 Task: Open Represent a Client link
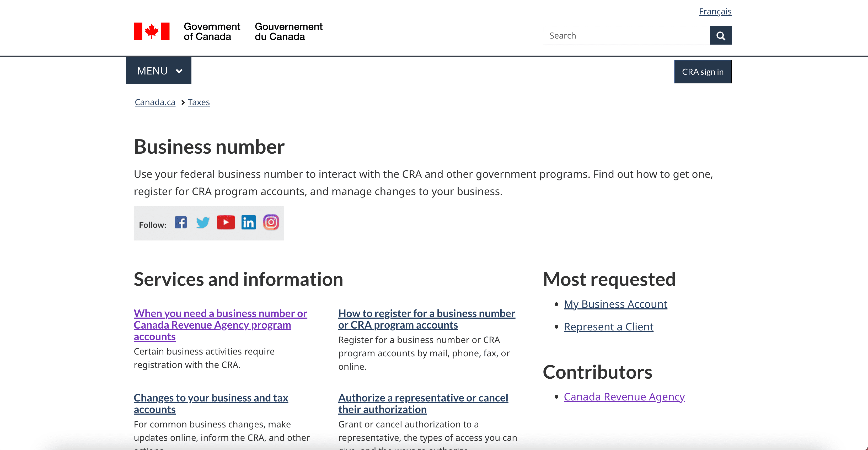(x=608, y=326)
